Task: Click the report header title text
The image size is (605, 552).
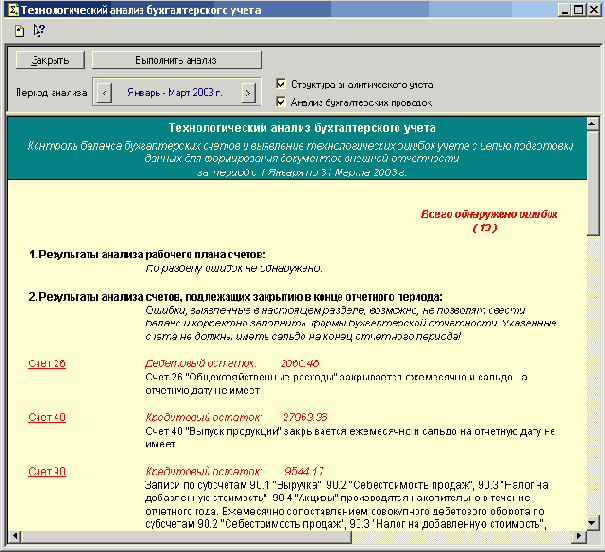Action: [x=301, y=129]
